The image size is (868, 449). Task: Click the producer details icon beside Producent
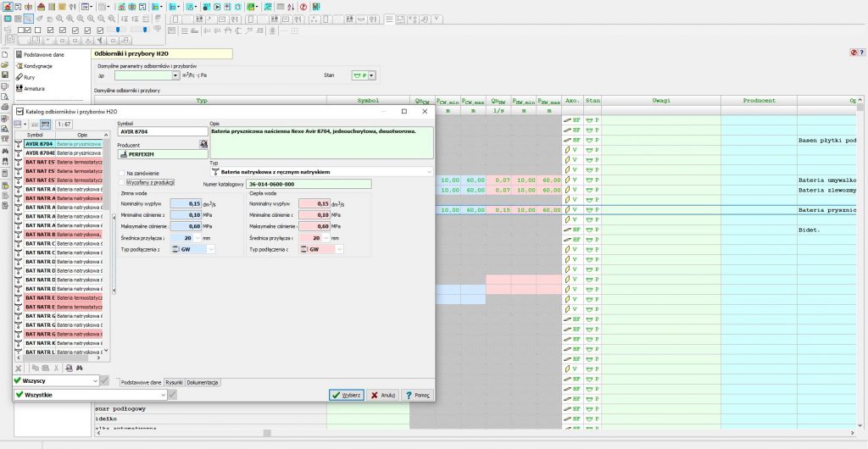click(203, 144)
